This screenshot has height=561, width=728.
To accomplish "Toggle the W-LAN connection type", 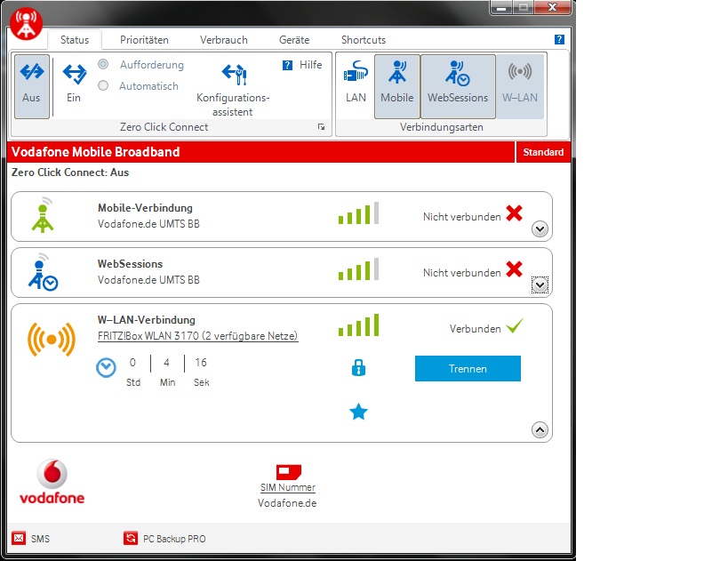I will (x=520, y=86).
